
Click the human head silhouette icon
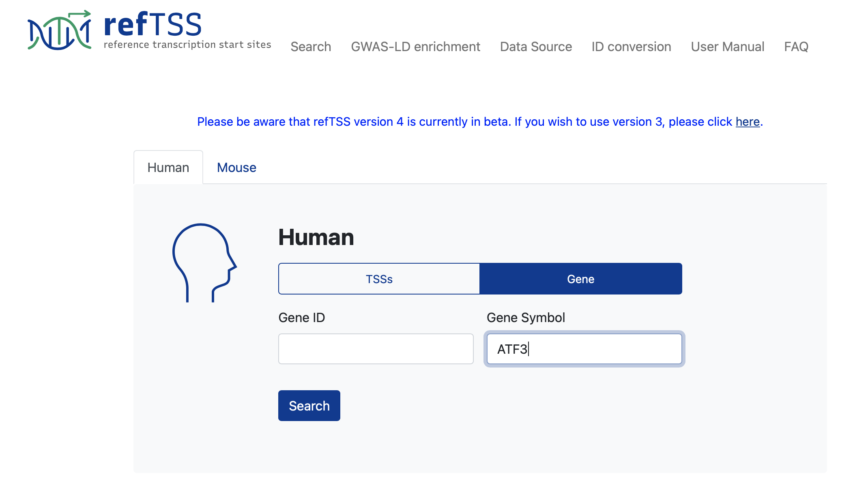point(204,262)
